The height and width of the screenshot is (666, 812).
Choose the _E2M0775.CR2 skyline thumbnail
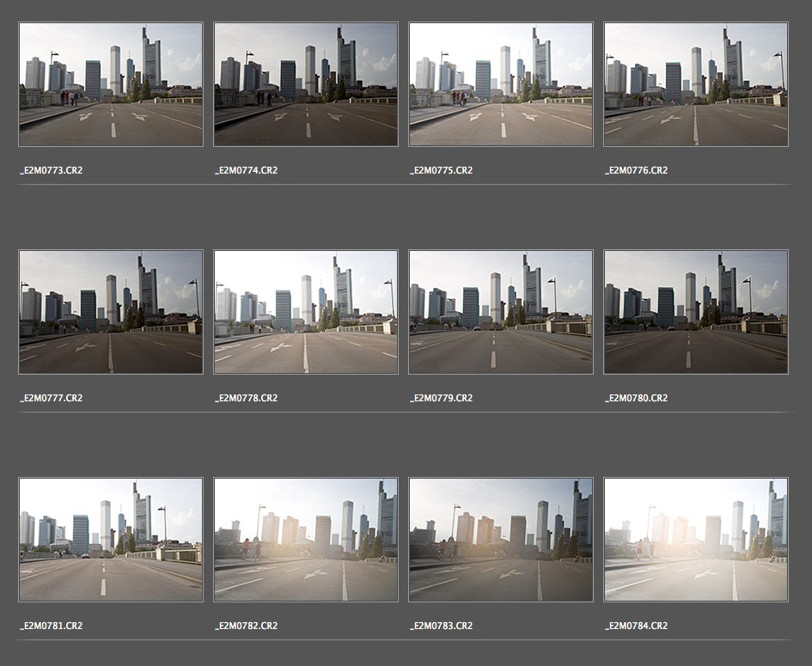[x=501, y=84]
